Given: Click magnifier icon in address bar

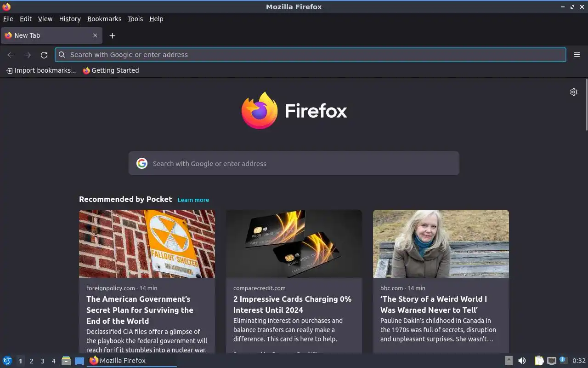Looking at the screenshot, I should 62,55.
